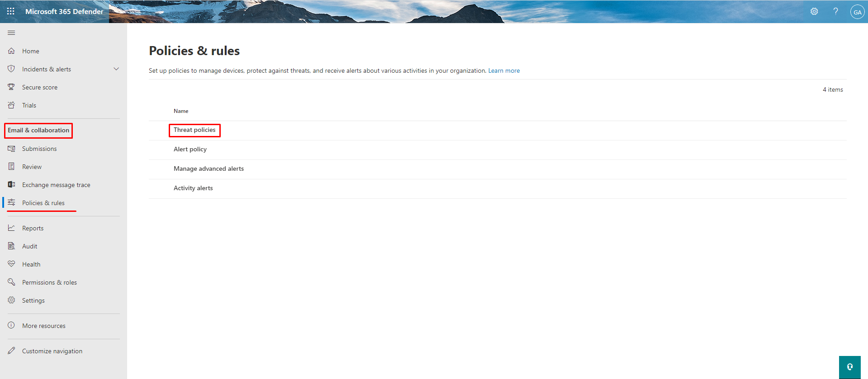Select Policies & rules nav item
Screen dimensions: 868x379
coord(43,203)
